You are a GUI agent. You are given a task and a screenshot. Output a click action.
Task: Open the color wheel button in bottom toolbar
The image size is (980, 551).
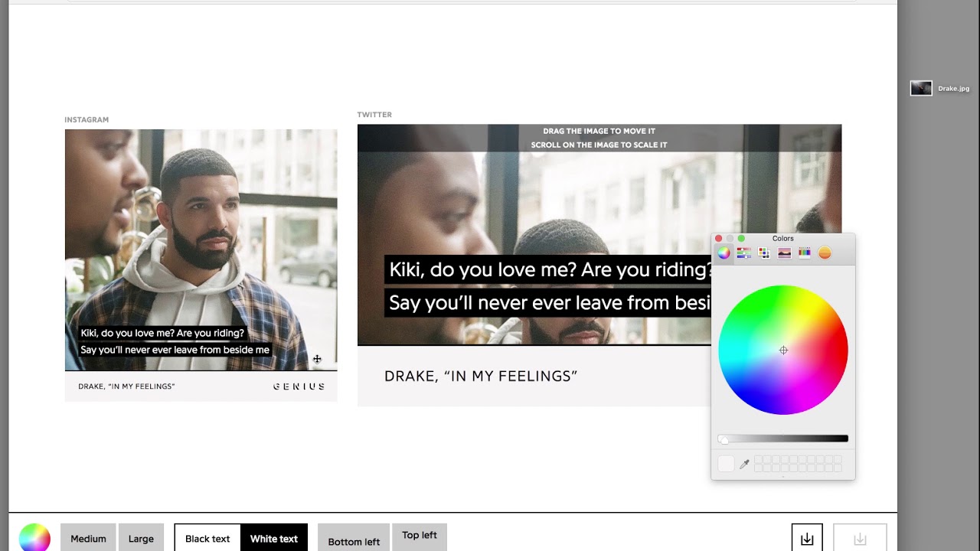pyautogui.click(x=34, y=537)
